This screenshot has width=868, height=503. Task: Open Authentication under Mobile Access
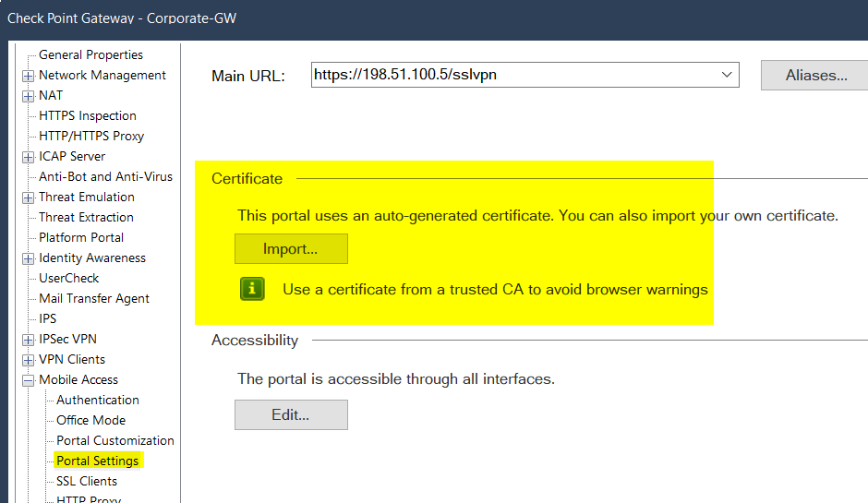pyautogui.click(x=98, y=400)
